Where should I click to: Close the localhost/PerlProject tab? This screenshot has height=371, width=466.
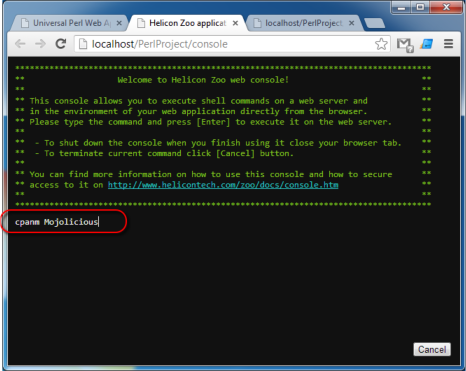[x=351, y=23]
